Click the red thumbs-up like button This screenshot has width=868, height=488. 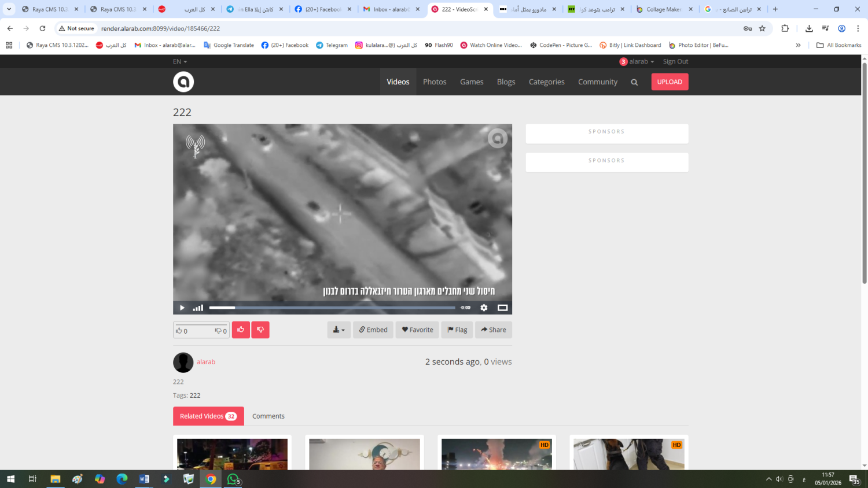point(241,330)
